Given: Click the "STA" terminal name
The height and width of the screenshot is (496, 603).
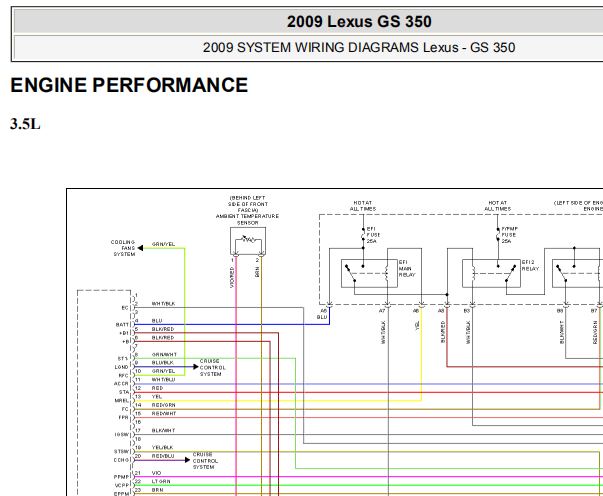Looking at the screenshot, I should (124, 392).
